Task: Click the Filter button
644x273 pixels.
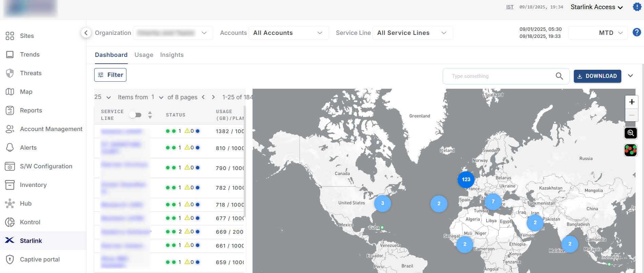Action: pyautogui.click(x=110, y=75)
